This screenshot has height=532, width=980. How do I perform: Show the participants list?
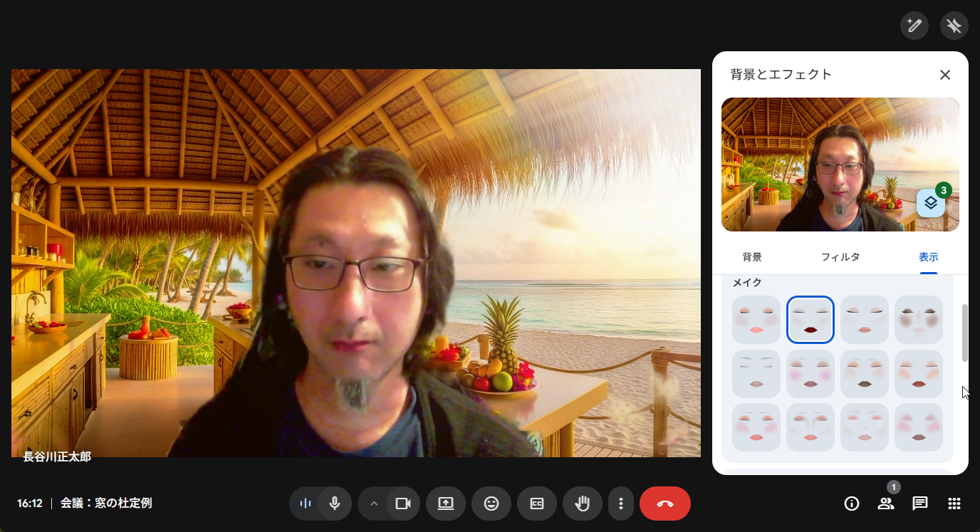pos(886,504)
